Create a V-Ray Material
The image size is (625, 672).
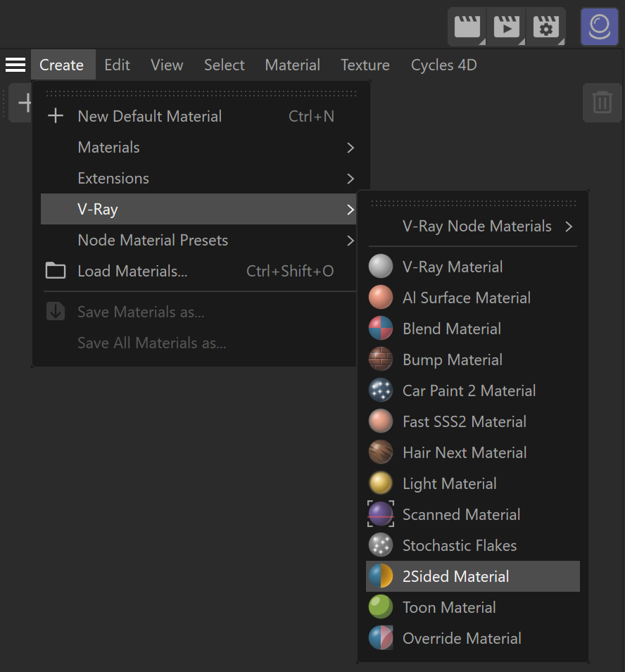coord(473,266)
